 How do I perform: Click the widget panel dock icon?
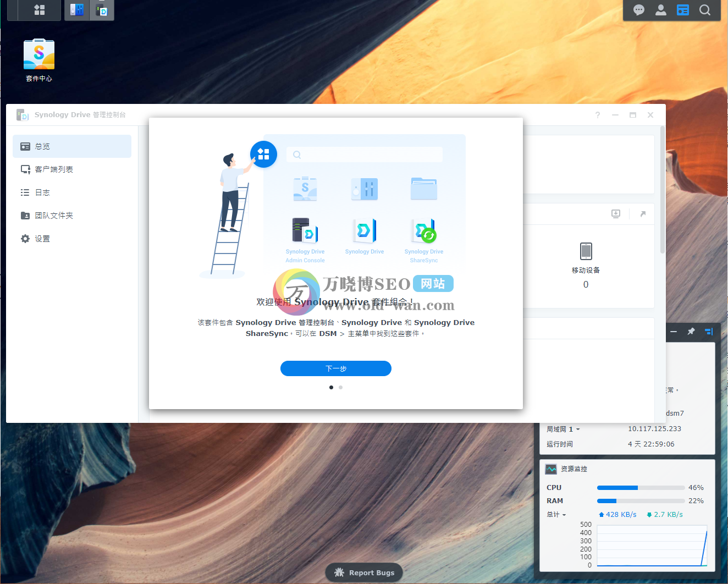pos(709,331)
